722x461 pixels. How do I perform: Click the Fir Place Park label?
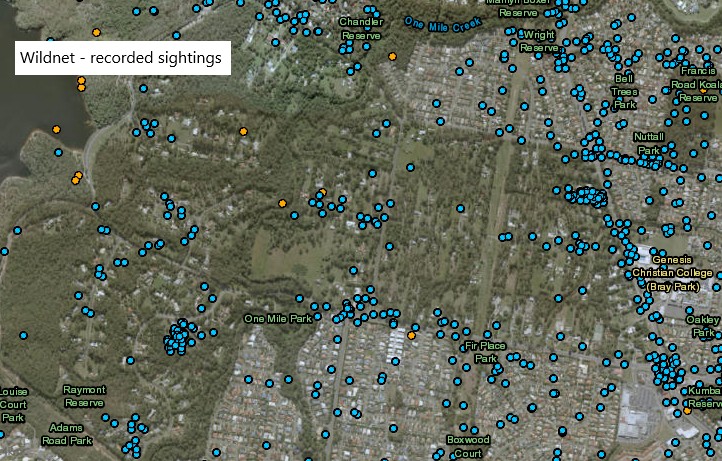pos(485,352)
